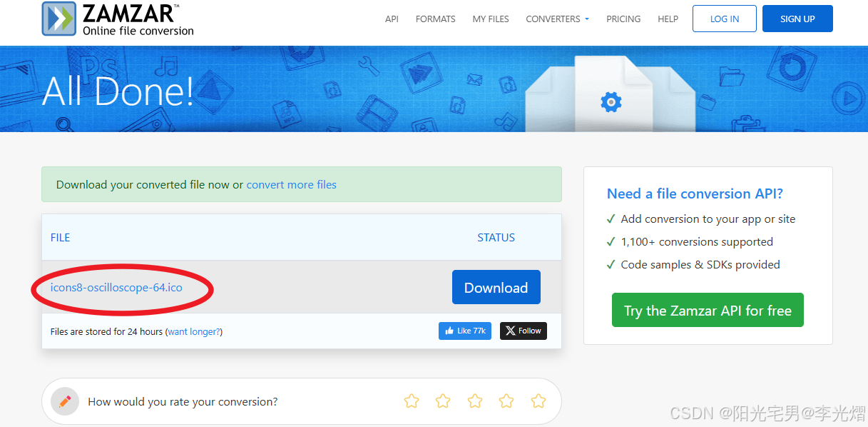
Task: Click the Facebook Like 77k button
Action: tap(465, 331)
